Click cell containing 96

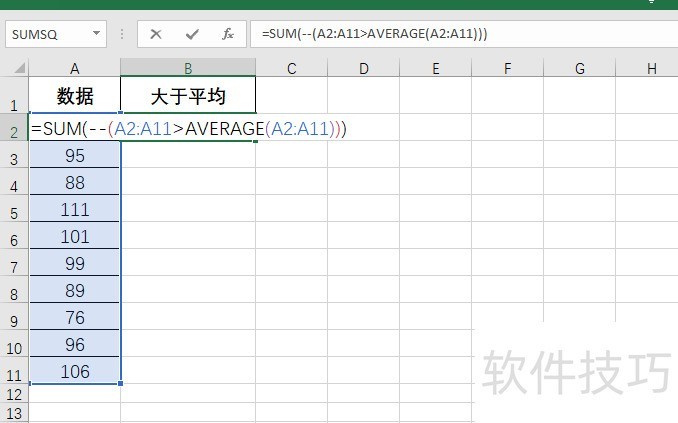point(74,343)
